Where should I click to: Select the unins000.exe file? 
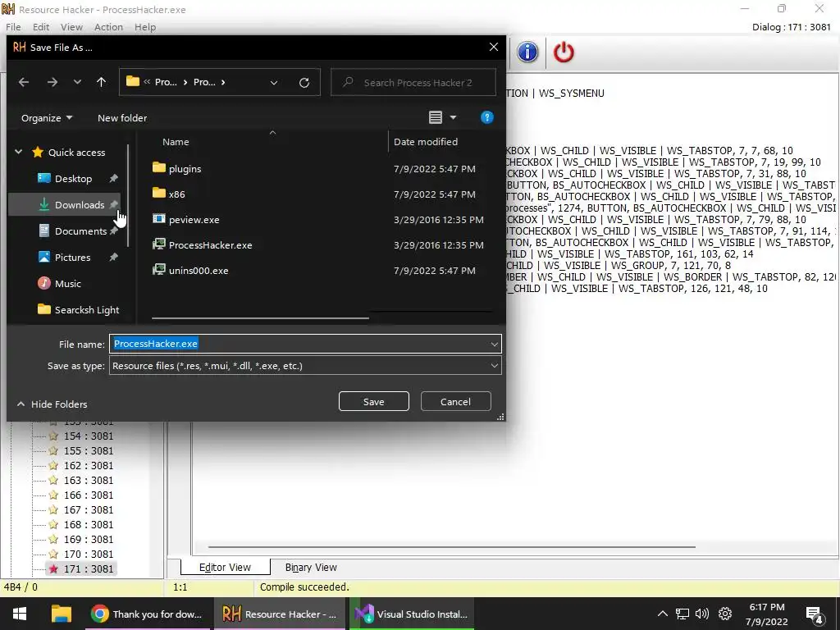[199, 271]
